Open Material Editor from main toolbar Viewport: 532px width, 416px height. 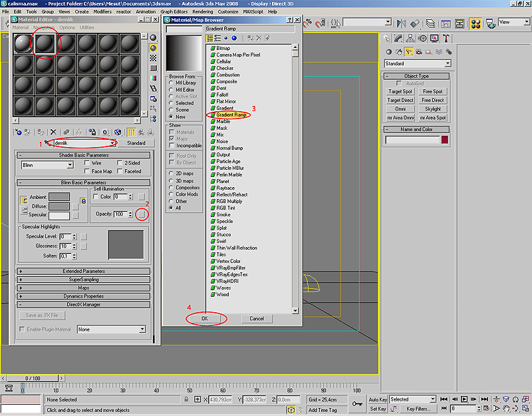point(475,23)
